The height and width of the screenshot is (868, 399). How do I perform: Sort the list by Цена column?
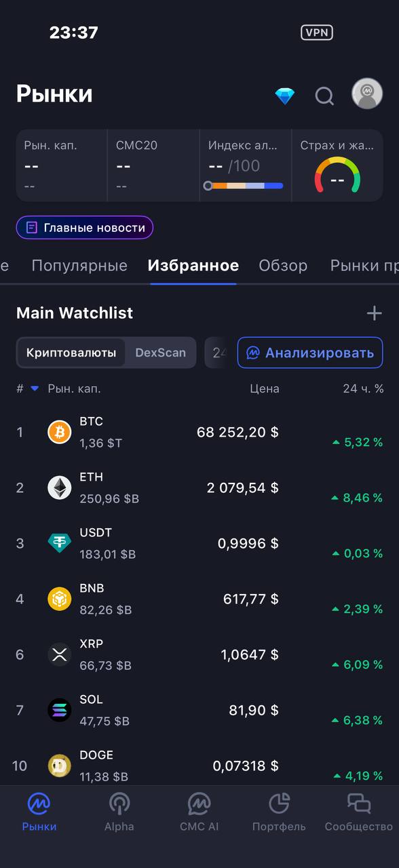click(264, 389)
